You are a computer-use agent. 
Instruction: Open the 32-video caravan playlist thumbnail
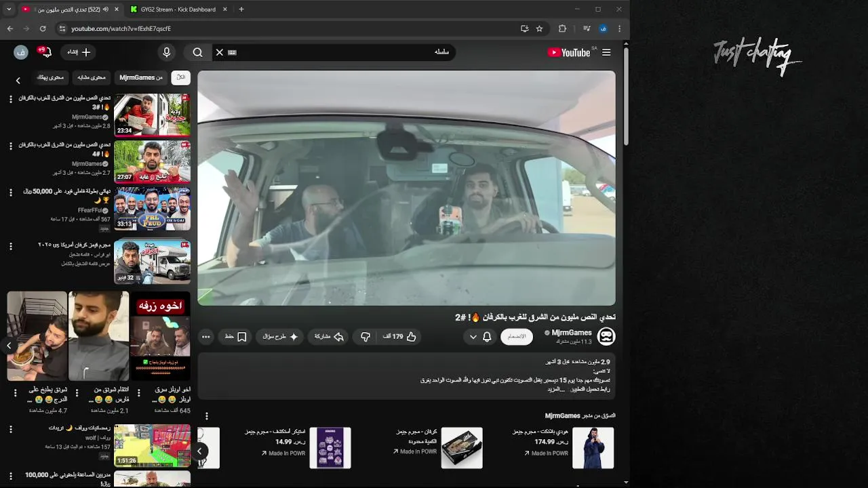click(x=152, y=261)
